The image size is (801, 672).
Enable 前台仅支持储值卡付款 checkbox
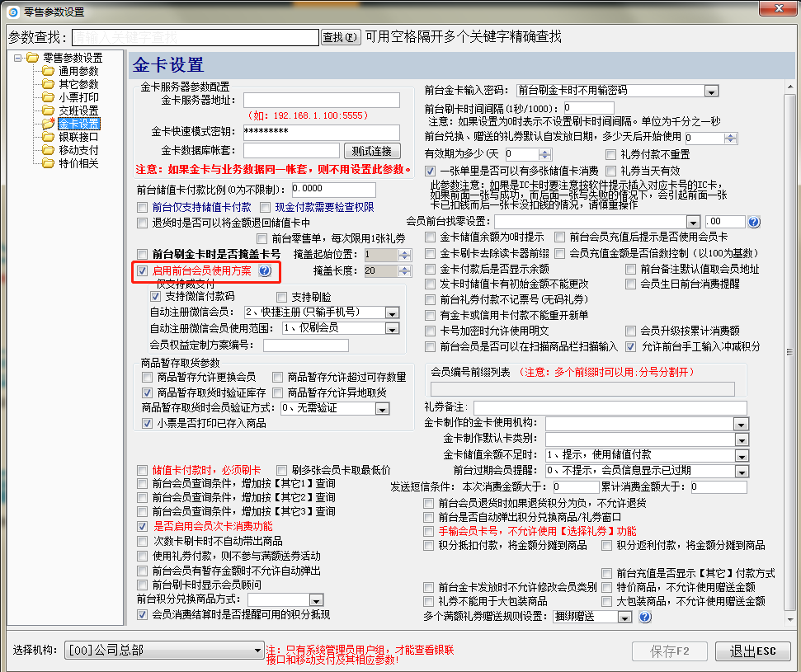click(144, 207)
